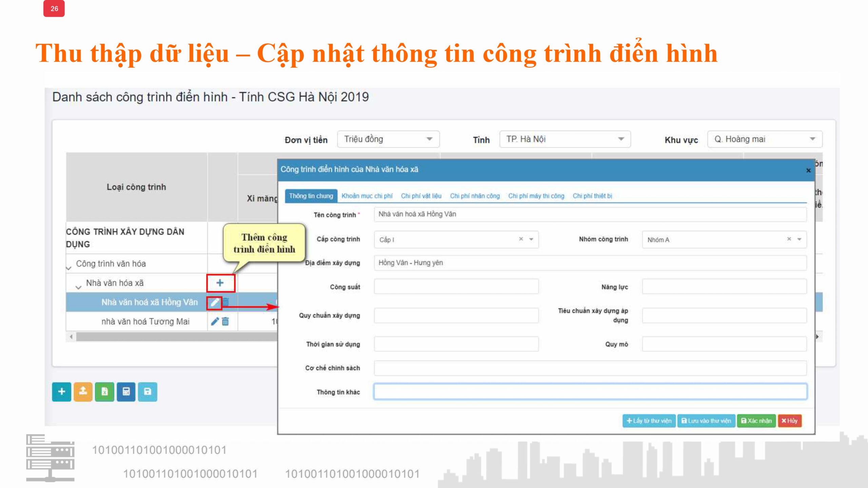This screenshot has height=488, width=868.
Task: Open the Khu vực dropdown showing Q. Hoàng mai
Action: tap(765, 139)
